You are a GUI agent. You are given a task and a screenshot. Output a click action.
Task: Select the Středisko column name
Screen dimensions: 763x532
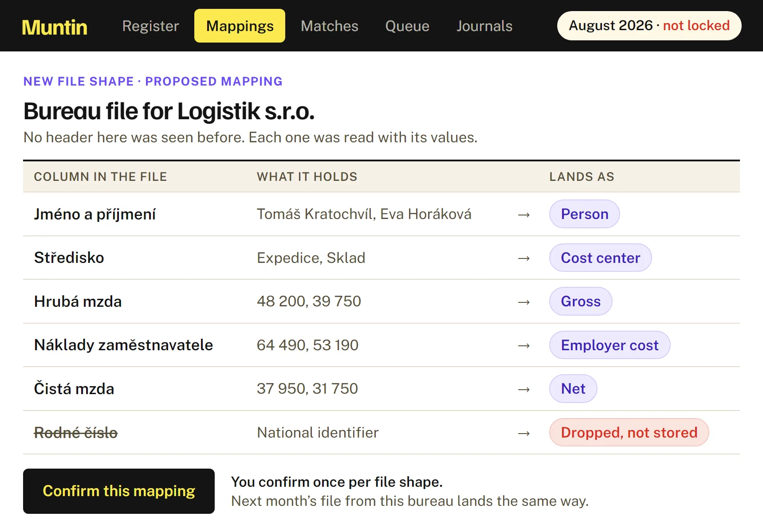tap(69, 258)
